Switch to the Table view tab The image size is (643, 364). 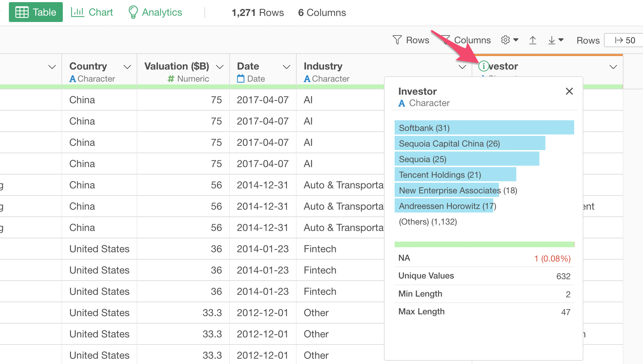36,12
